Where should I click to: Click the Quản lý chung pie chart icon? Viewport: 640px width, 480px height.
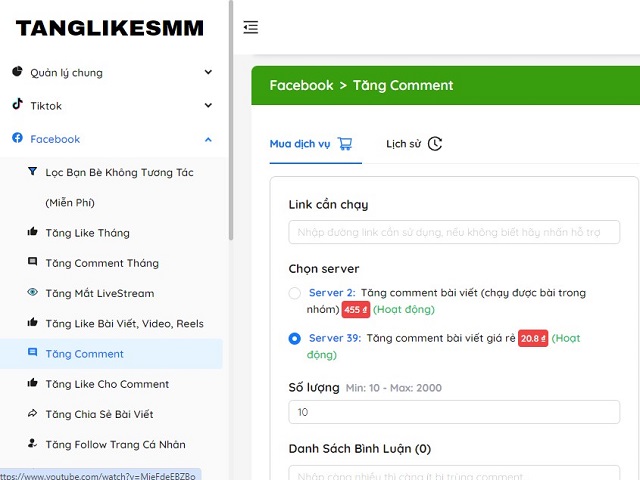coord(17,71)
